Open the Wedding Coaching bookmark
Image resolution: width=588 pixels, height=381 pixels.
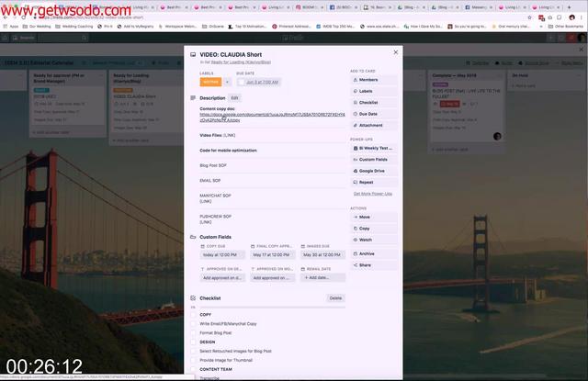(73, 27)
